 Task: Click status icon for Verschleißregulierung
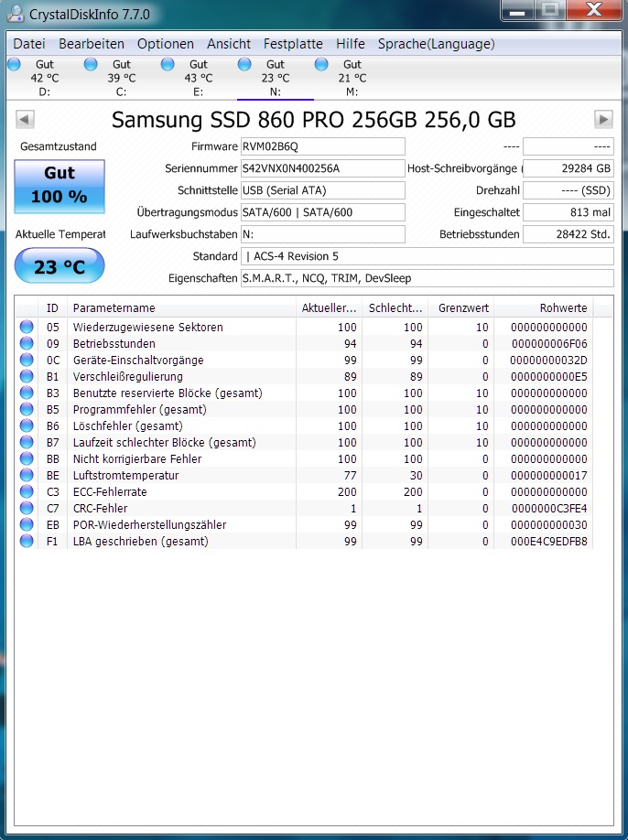tap(27, 377)
